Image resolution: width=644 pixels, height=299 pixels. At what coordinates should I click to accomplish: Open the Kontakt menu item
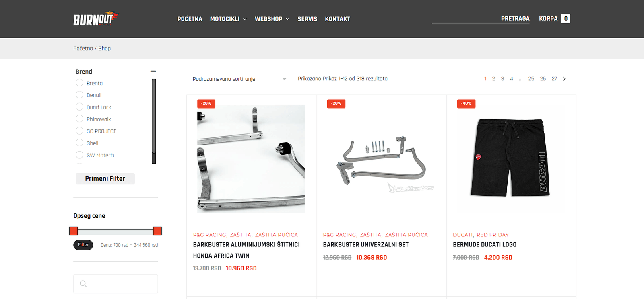click(x=338, y=19)
